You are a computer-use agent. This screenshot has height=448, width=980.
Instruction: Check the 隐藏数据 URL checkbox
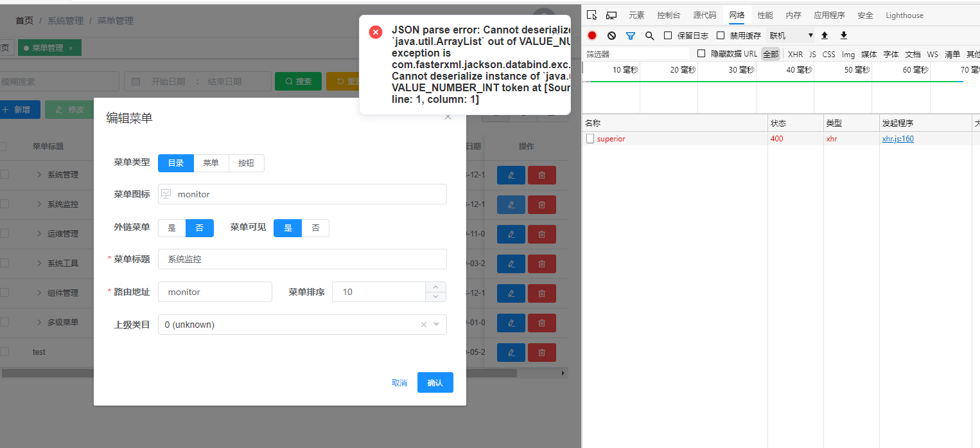701,53
